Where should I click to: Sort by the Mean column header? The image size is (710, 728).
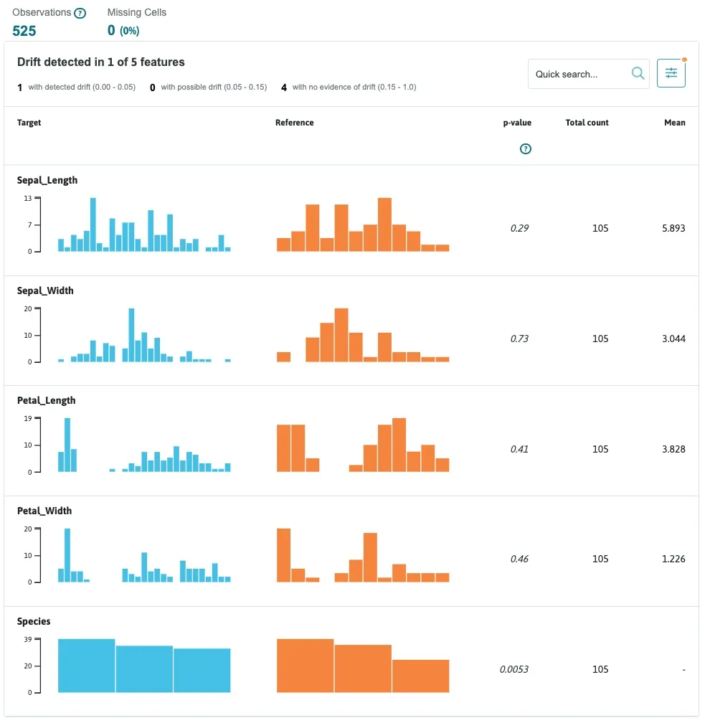tap(674, 123)
